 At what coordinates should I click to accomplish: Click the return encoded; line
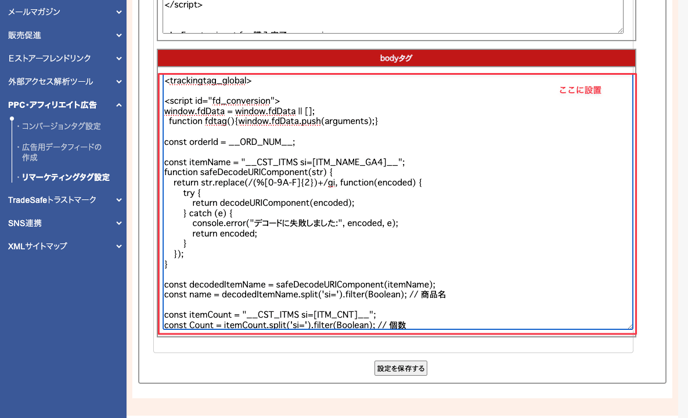pyautogui.click(x=225, y=234)
